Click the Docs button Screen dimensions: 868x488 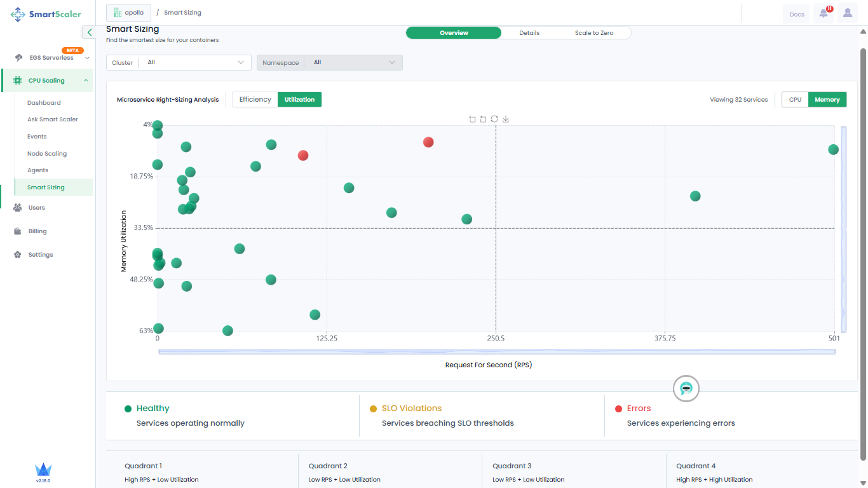tap(796, 14)
